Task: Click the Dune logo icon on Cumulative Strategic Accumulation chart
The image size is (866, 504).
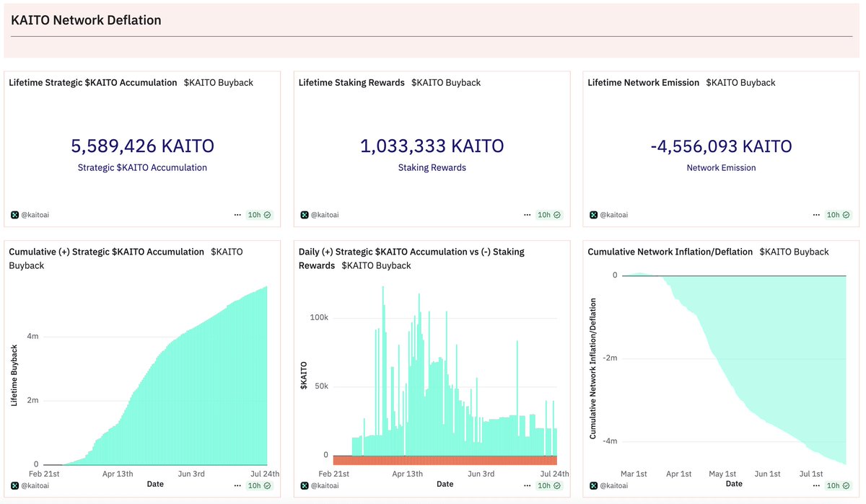Action: [x=14, y=486]
